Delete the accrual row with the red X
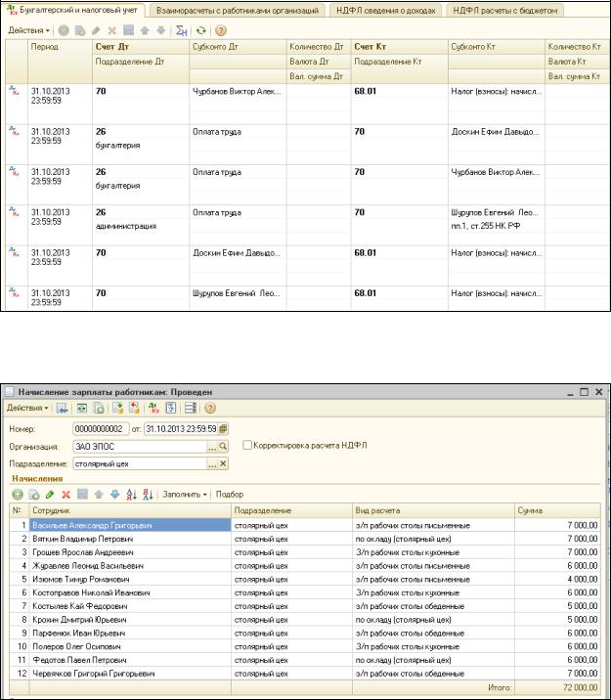This screenshot has width=611, height=700. click(x=66, y=495)
